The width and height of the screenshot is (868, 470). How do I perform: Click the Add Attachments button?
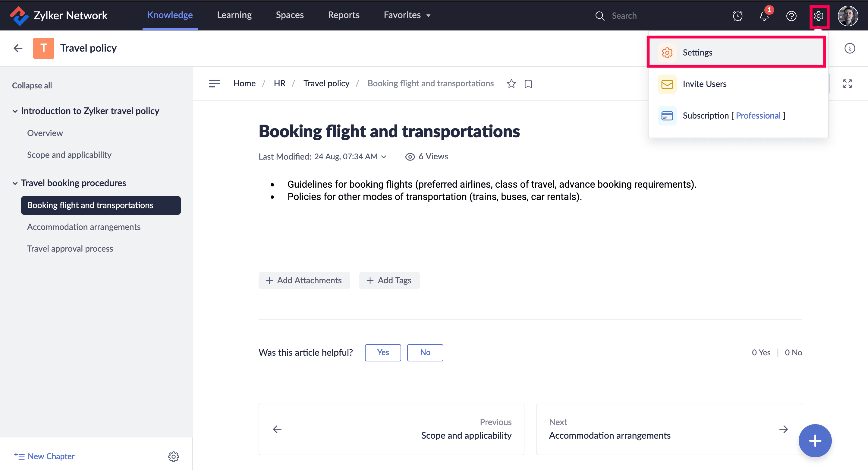coord(304,280)
